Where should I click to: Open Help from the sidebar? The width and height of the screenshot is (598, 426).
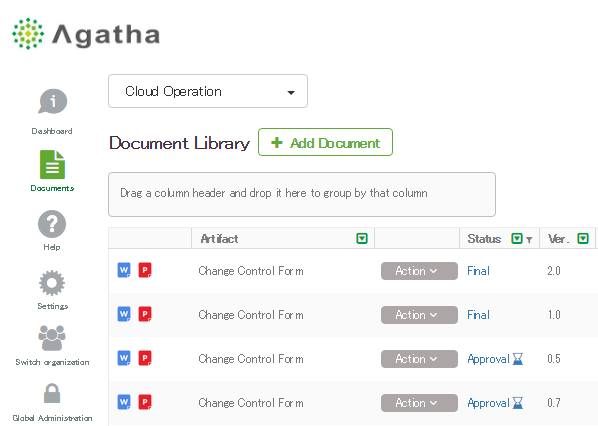pos(52,230)
